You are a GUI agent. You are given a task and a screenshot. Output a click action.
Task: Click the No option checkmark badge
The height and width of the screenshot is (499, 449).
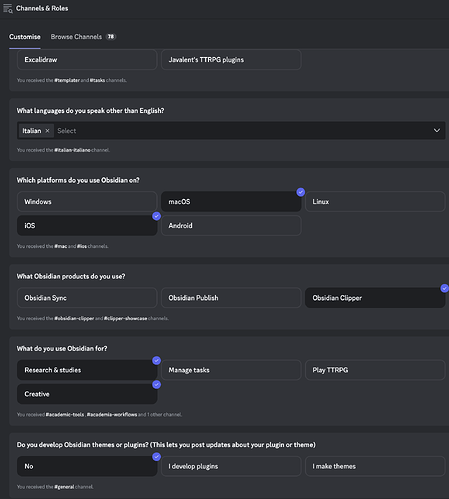point(156,457)
